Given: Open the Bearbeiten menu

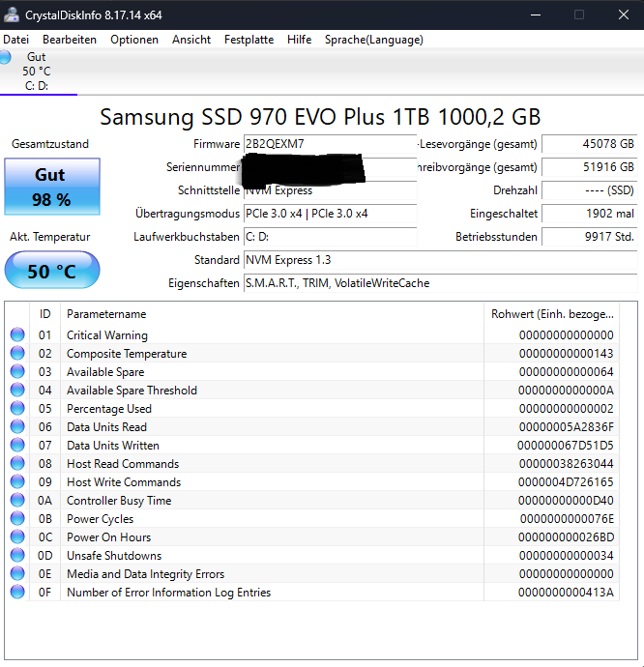Looking at the screenshot, I should point(70,40).
